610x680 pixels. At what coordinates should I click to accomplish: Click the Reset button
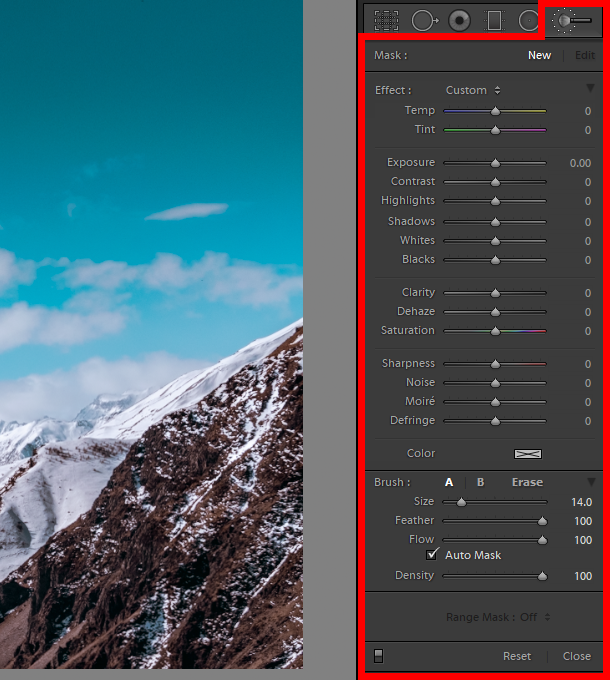[x=517, y=656]
